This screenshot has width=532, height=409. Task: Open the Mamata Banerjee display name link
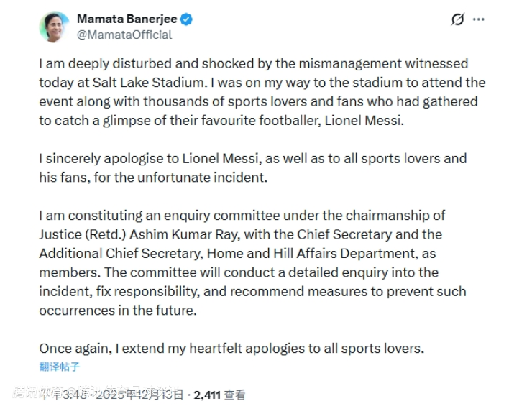click(127, 19)
